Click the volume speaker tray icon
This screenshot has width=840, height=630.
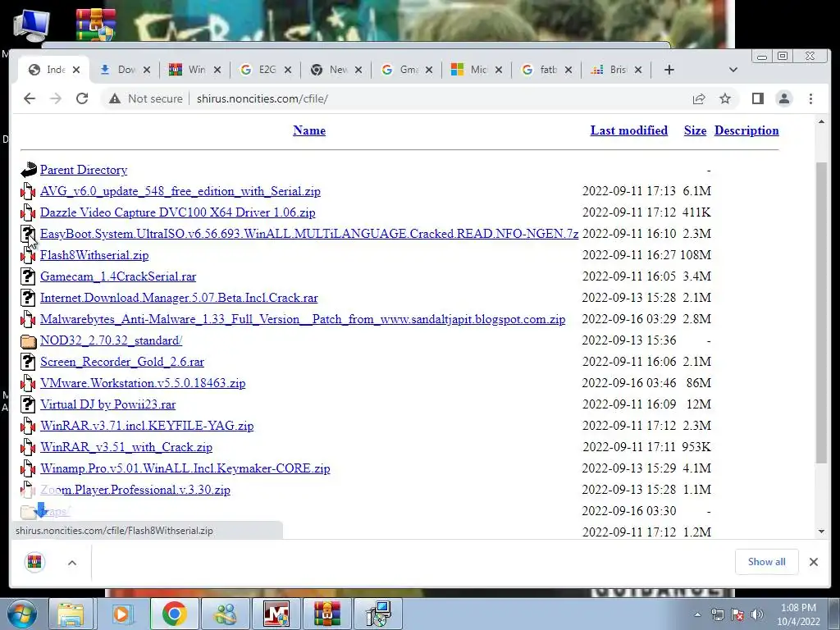coord(756,614)
